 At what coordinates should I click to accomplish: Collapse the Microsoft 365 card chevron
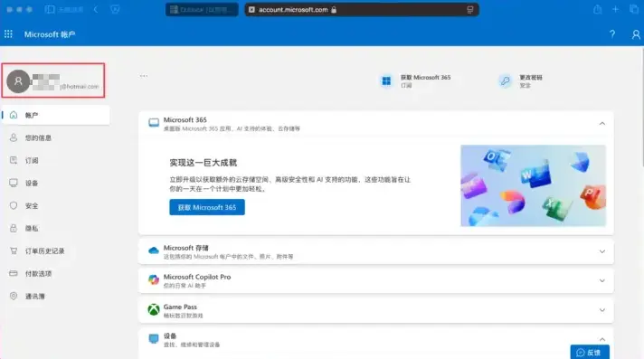602,123
